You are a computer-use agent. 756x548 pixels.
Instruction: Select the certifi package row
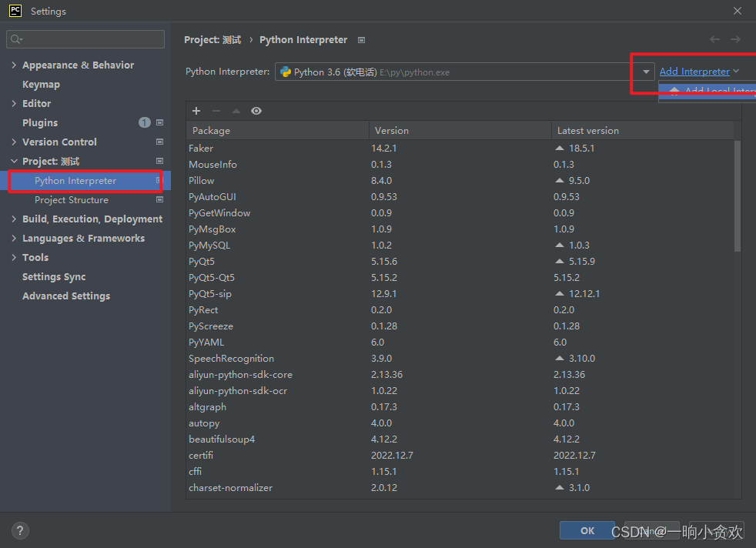(x=460, y=455)
